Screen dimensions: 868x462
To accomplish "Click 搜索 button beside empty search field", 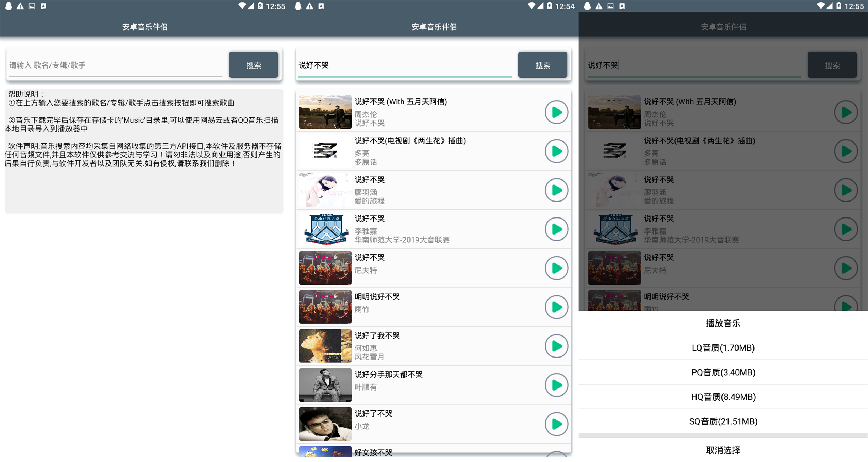I will 253,65.
